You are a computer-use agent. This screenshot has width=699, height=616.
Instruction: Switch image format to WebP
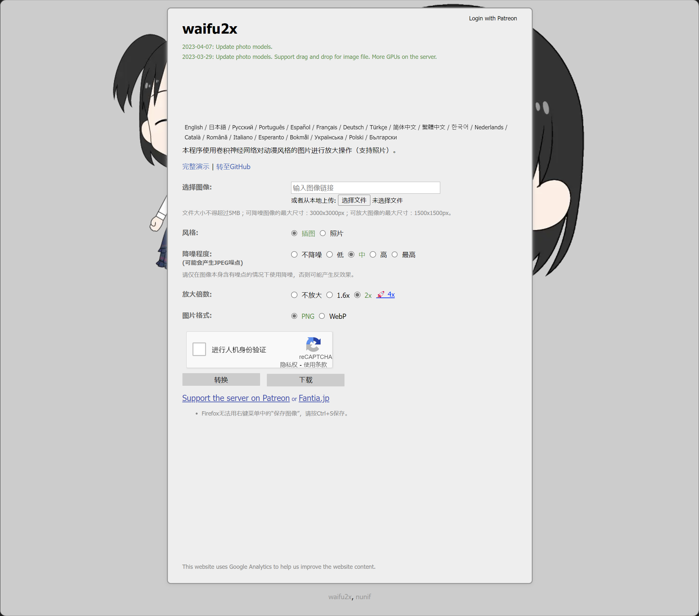(x=322, y=316)
